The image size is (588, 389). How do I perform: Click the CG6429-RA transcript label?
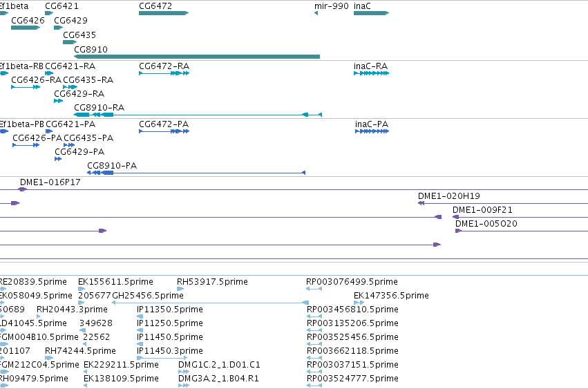79,94
